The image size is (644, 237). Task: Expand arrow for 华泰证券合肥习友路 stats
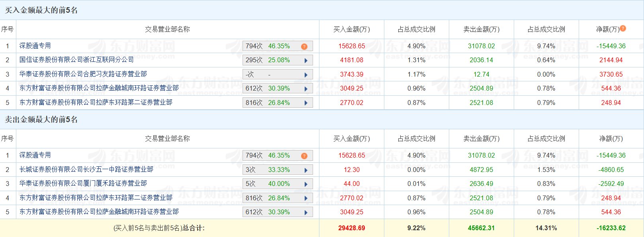(306, 75)
